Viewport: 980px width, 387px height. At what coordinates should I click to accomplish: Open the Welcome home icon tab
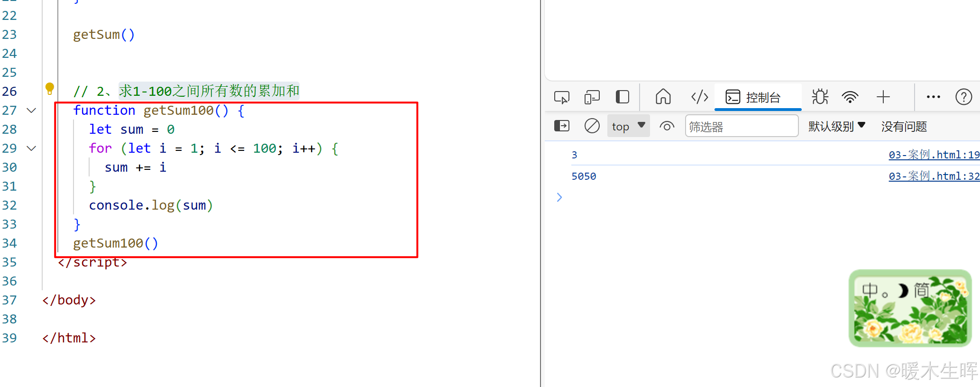663,97
